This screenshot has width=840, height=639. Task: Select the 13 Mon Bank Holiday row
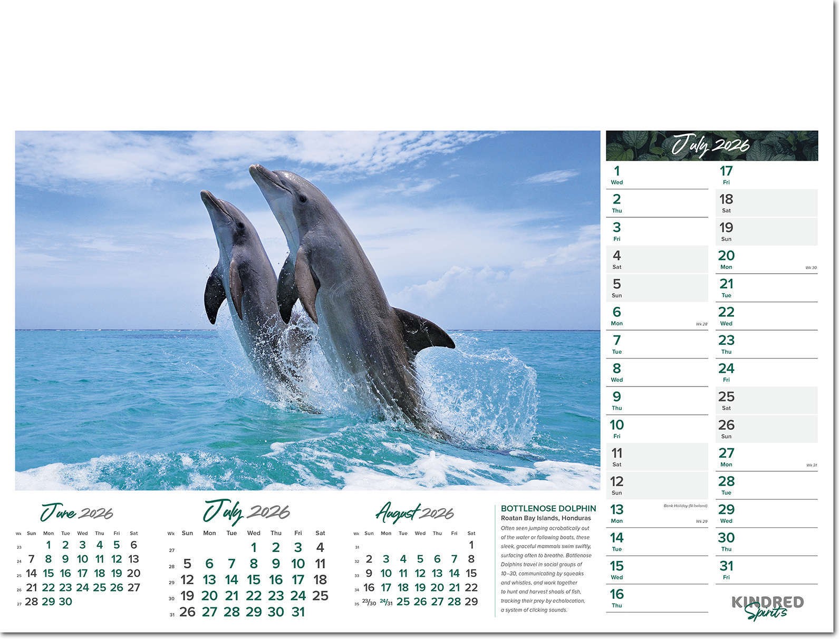pyautogui.click(x=656, y=514)
